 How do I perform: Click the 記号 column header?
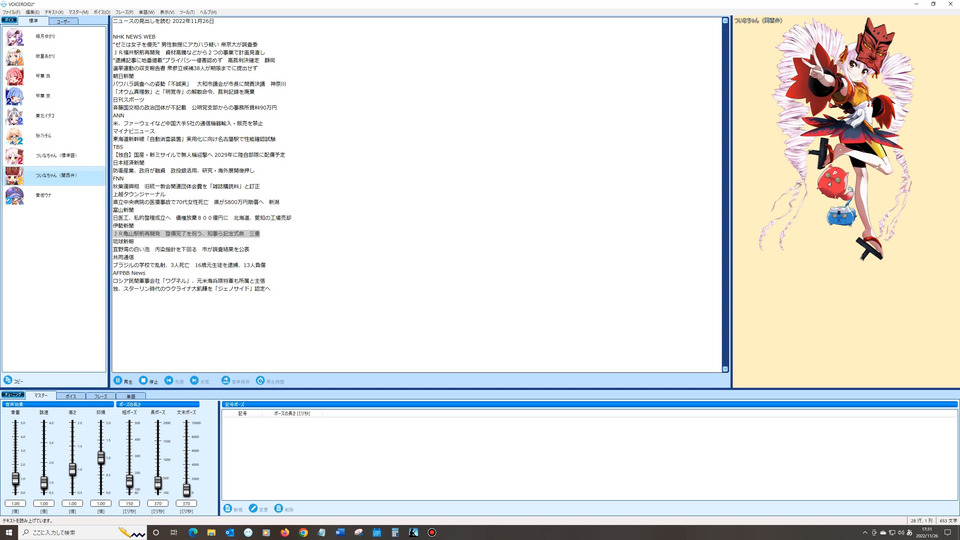point(242,414)
